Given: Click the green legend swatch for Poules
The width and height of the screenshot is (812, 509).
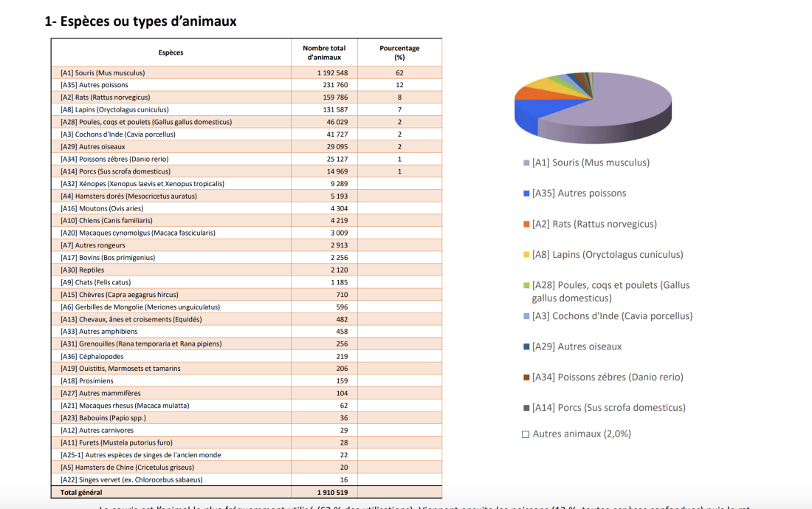Looking at the screenshot, I should (526, 285).
